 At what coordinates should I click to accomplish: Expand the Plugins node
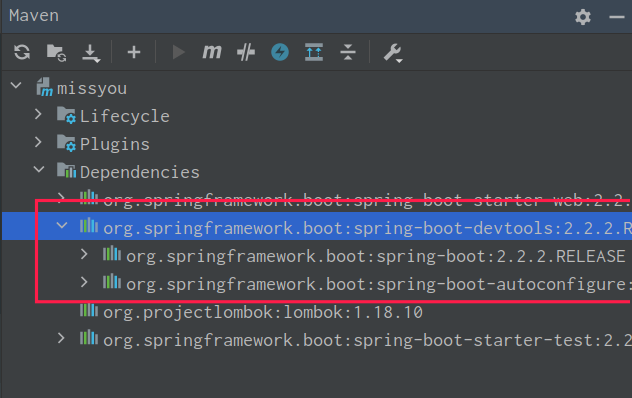pos(38,142)
